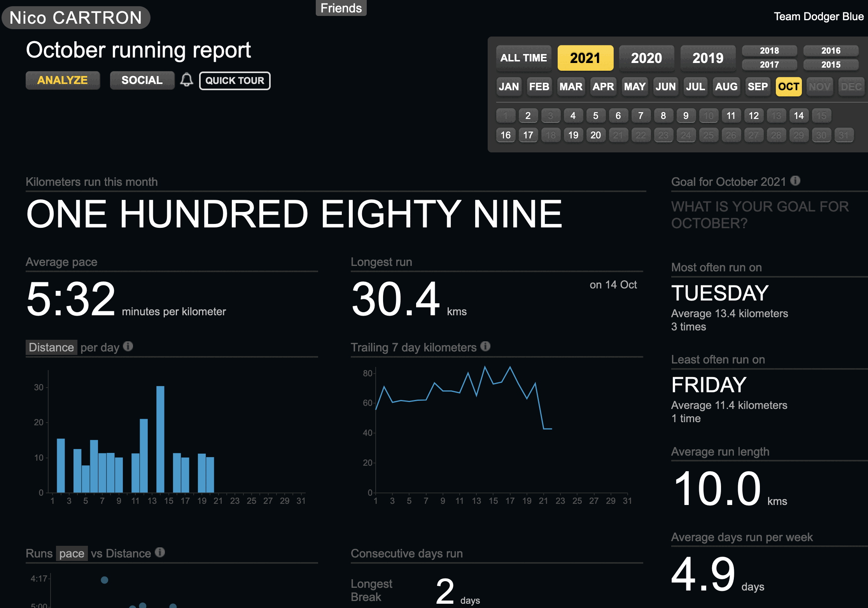The image size is (868, 608).
Task: Open Team Dodger Blue link
Action: [818, 16]
